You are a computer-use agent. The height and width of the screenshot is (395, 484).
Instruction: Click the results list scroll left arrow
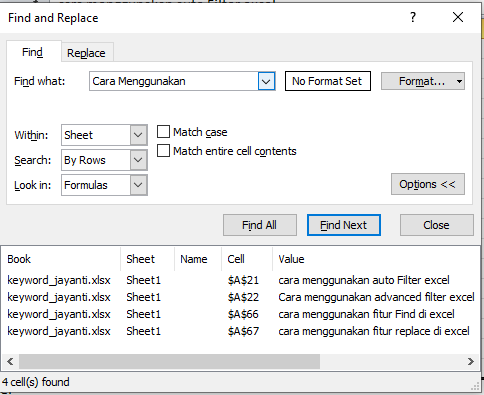point(10,361)
